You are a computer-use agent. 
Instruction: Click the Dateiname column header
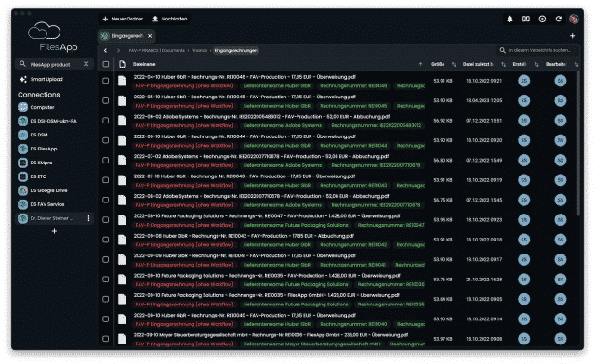pos(144,64)
